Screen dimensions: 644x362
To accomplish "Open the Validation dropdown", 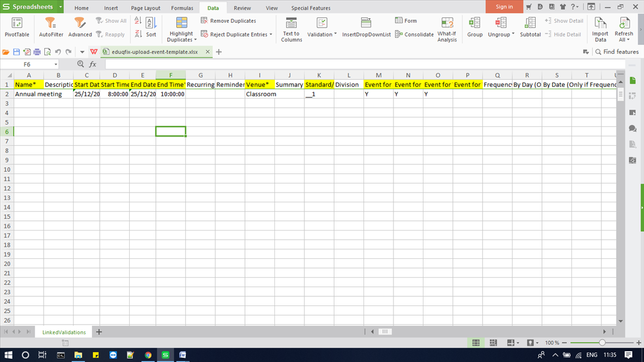I will click(335, 34).
